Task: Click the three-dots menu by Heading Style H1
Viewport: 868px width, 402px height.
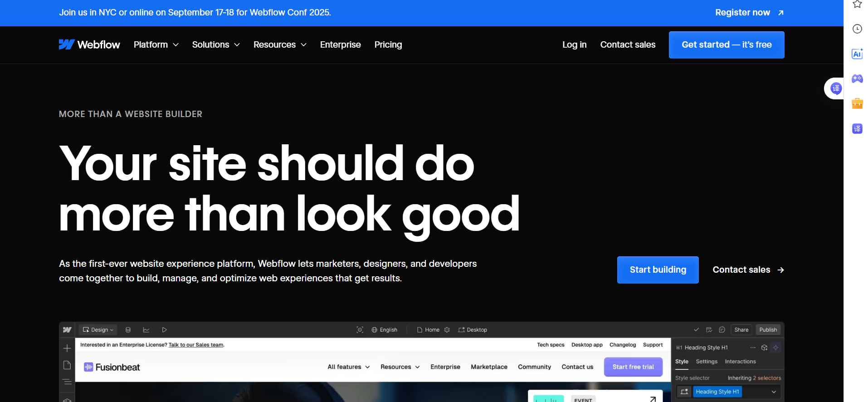Action: [753, 348]
